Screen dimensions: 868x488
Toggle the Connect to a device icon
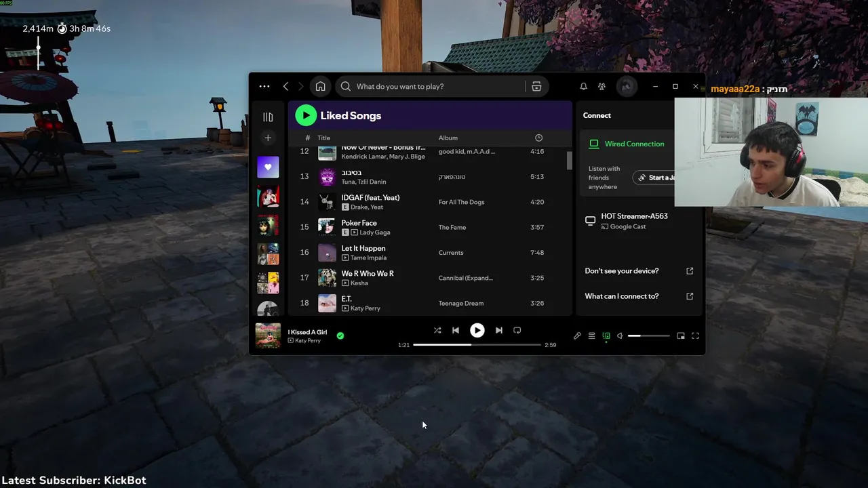606,335
